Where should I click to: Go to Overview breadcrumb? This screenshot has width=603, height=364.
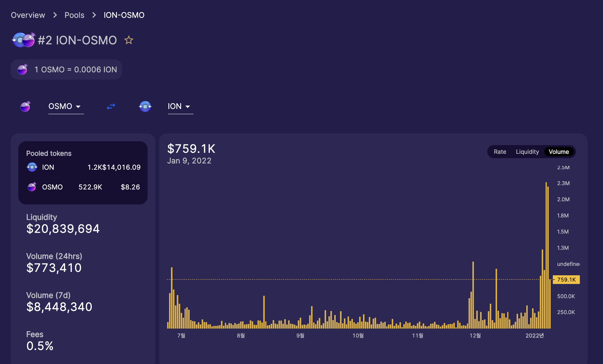tap(28, 15)
